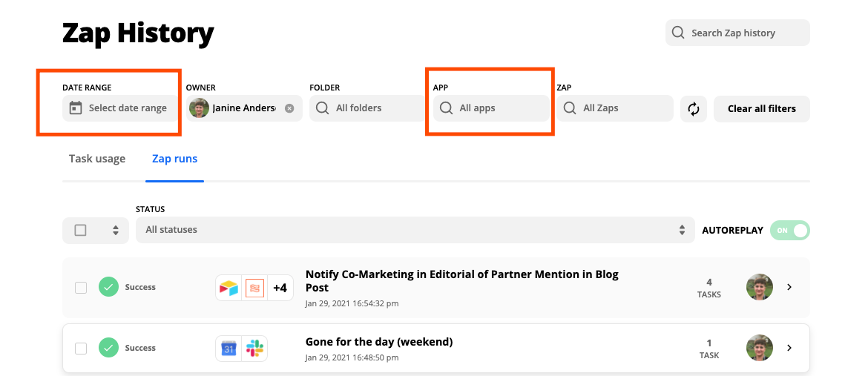
Task: Click the Airtable app icon
Action: [x=228, y=288]
